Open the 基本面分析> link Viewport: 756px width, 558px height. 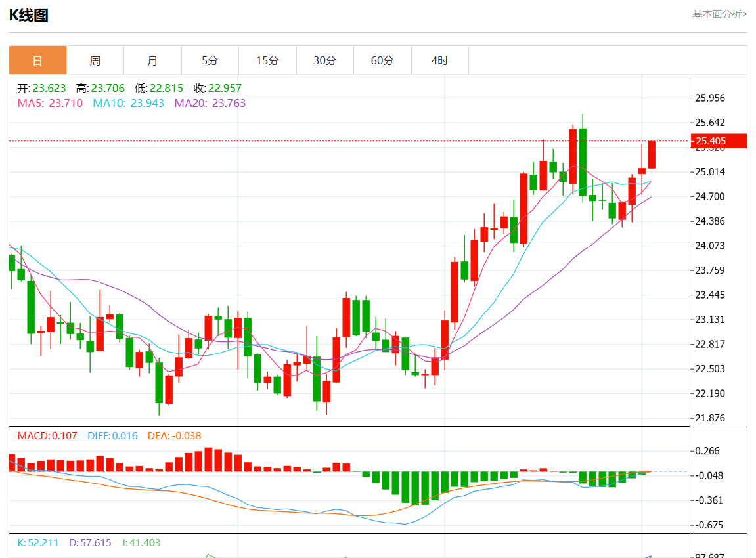(719, 14)
